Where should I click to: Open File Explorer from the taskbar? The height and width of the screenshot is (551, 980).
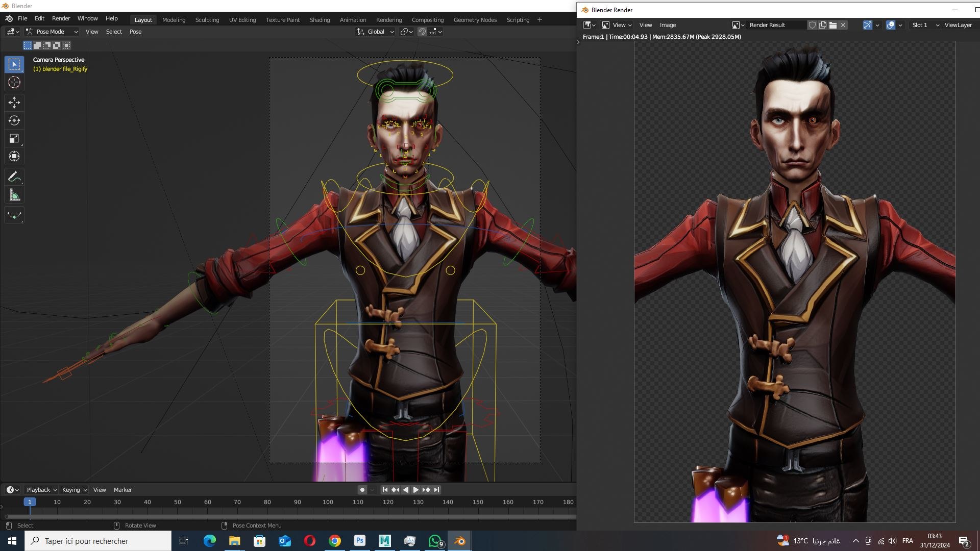coord(235,541)
